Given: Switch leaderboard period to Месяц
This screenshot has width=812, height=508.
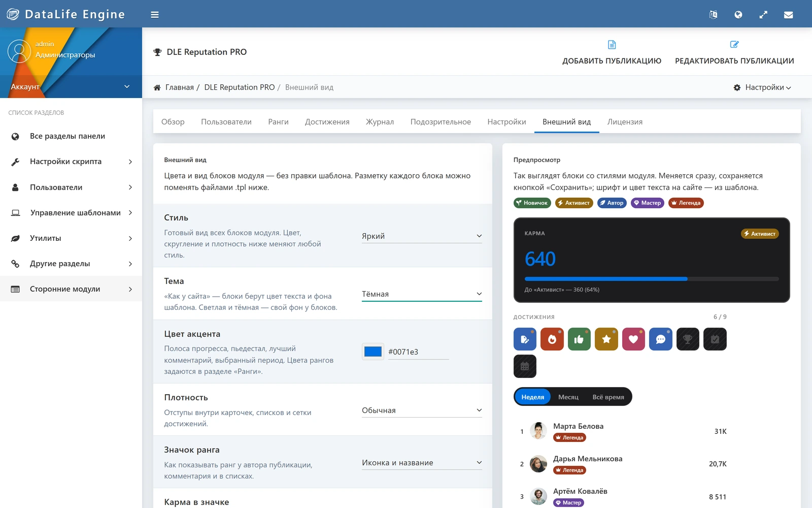Looking at the screenshot, I should tap(568, 397).
